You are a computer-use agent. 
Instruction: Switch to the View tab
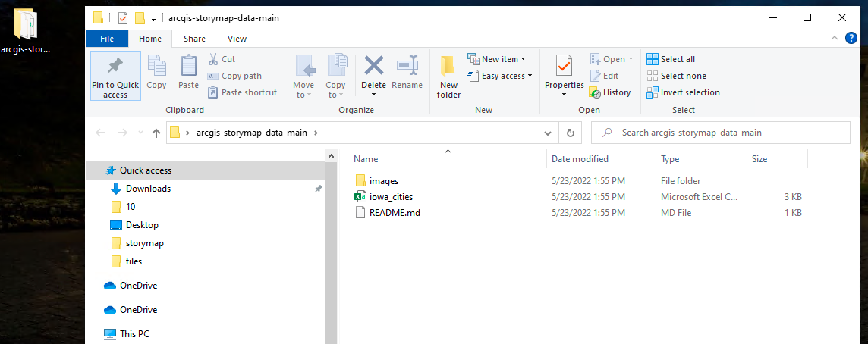click(x=237, y=39)
